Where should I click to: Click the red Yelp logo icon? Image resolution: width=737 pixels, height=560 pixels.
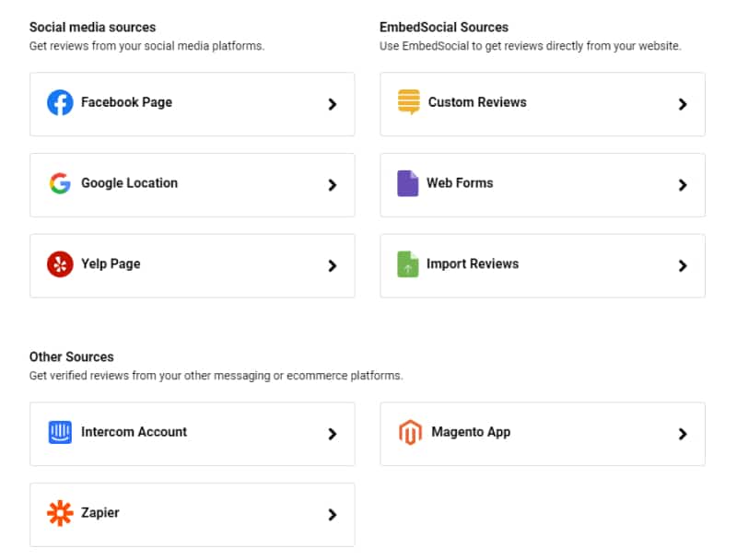click(60, 264)
